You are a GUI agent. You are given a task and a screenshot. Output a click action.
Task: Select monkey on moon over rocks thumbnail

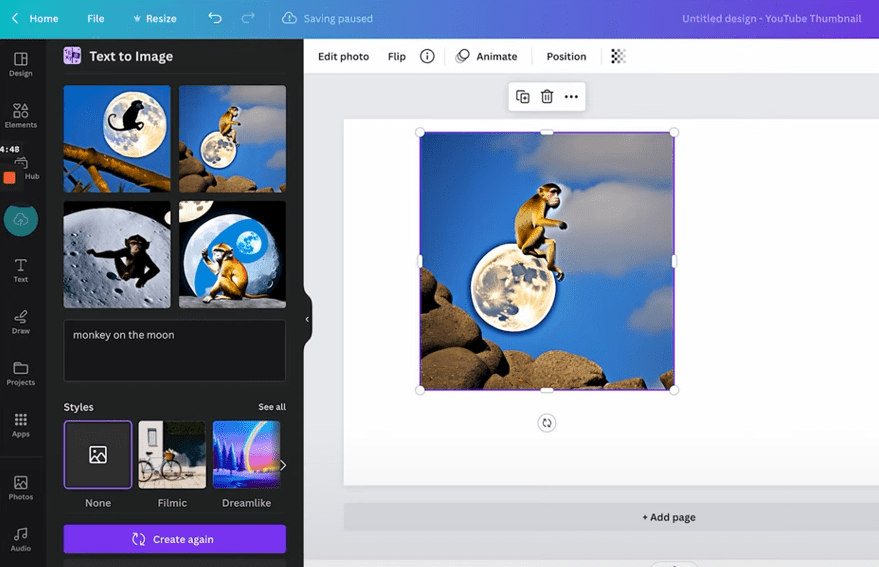pos(232,139)
